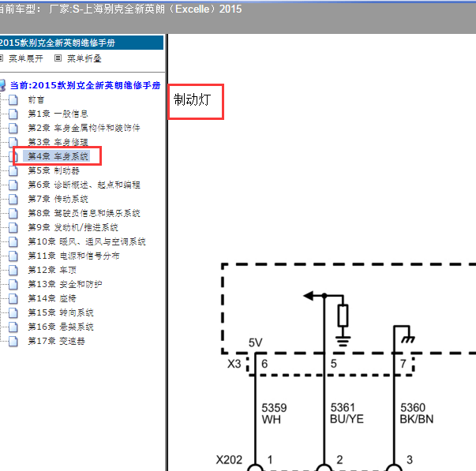Click the page icon beside 第11章
The height and width of the screenshot is (471, 476).
click(x=13, y=256)
